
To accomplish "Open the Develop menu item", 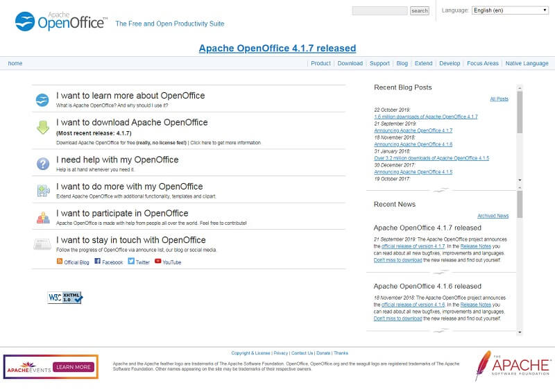I will [450, 63].
